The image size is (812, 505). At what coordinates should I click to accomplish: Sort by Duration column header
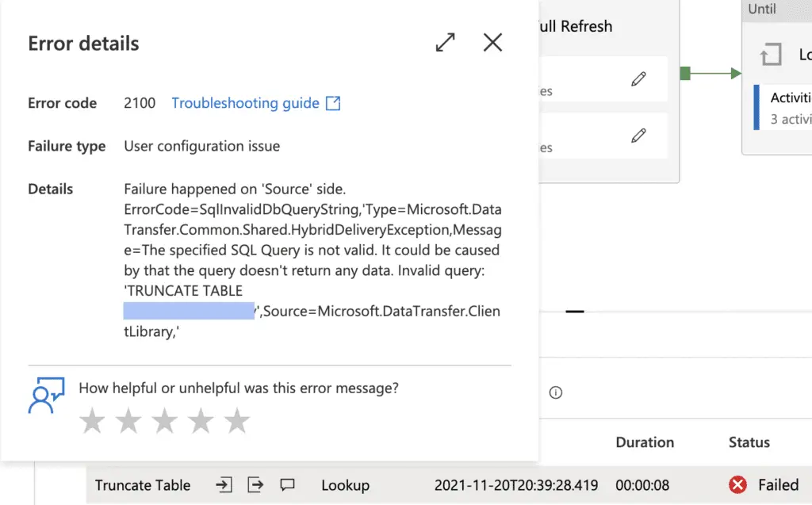[x=645, y=442]
